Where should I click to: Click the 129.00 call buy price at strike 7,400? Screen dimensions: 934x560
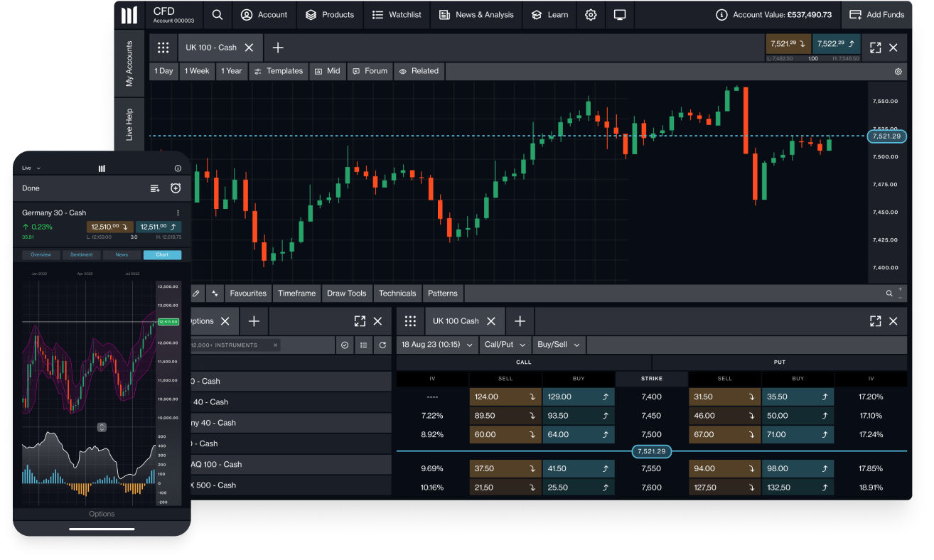[578, 397]
